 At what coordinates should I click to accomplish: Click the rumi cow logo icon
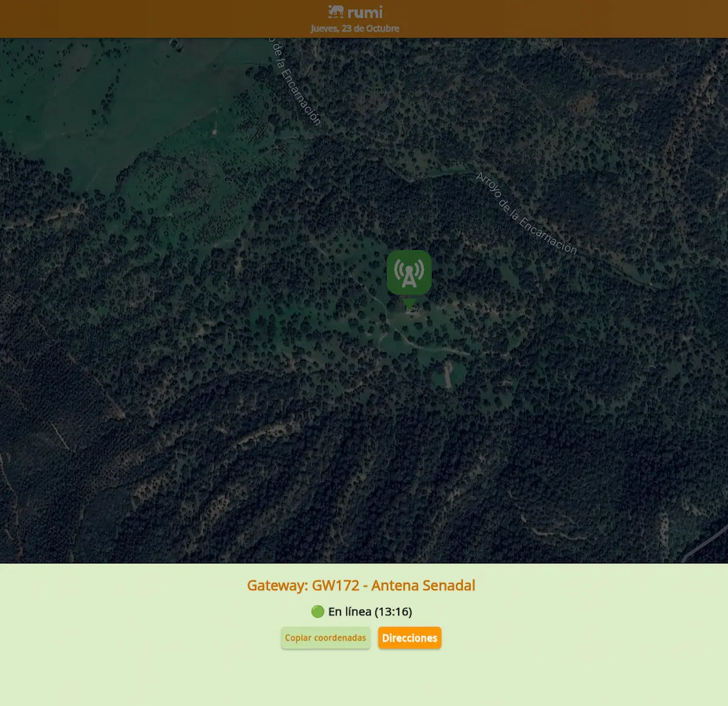335,12
